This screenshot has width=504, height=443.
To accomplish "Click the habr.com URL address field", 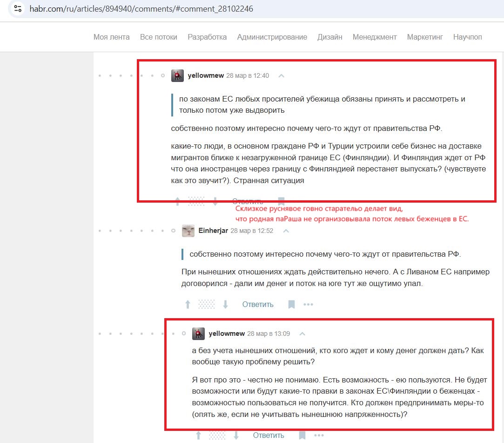I will (x=141, y=9).
